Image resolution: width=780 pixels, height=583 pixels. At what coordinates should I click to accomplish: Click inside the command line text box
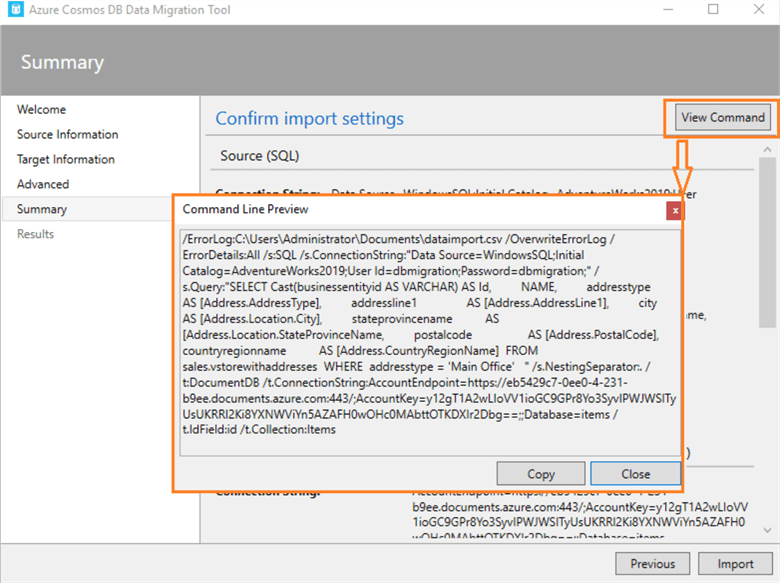pyautogui.click(x=430, y=342)
